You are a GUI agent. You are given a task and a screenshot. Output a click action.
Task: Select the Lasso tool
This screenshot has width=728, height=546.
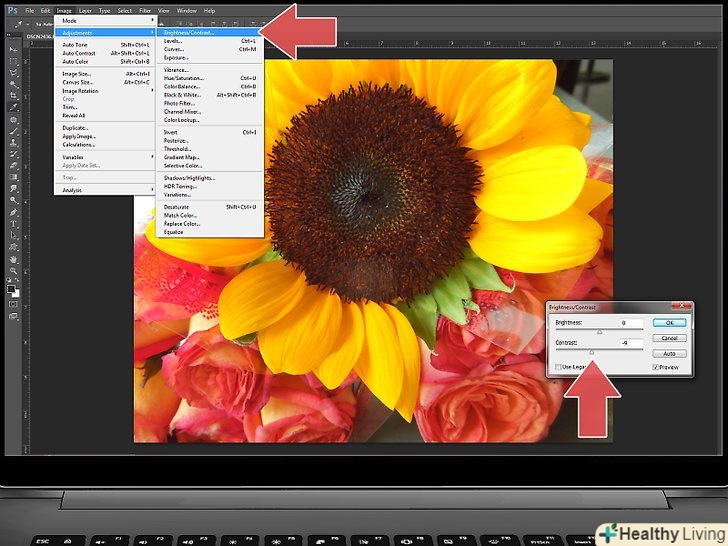[x=13, y=72]
